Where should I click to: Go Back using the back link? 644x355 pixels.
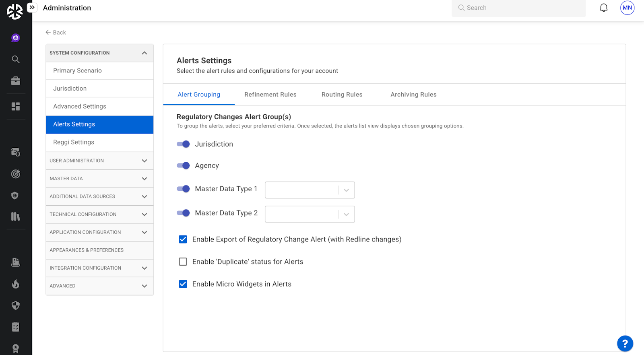click(56, 33)
